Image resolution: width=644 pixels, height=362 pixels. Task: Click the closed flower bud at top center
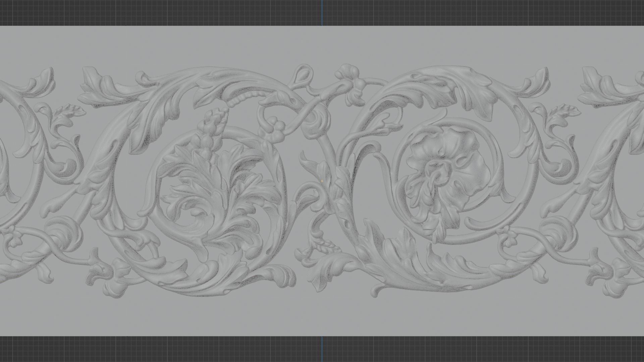coord(303,75)
